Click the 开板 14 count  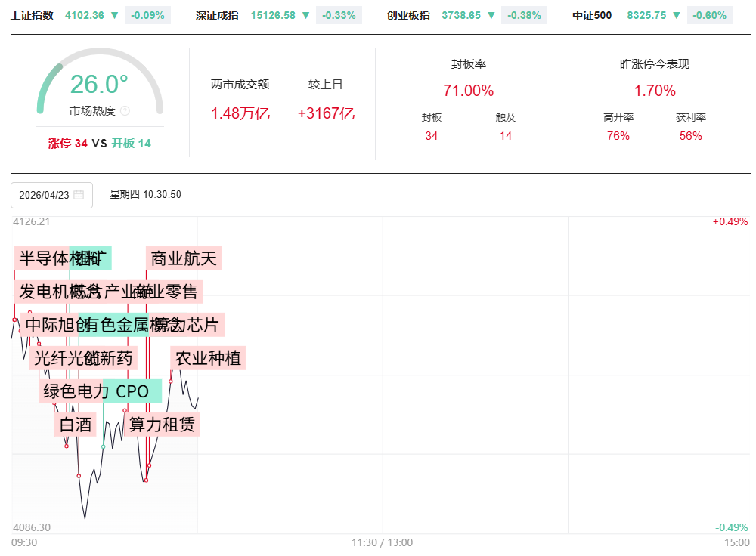(131, 143)
